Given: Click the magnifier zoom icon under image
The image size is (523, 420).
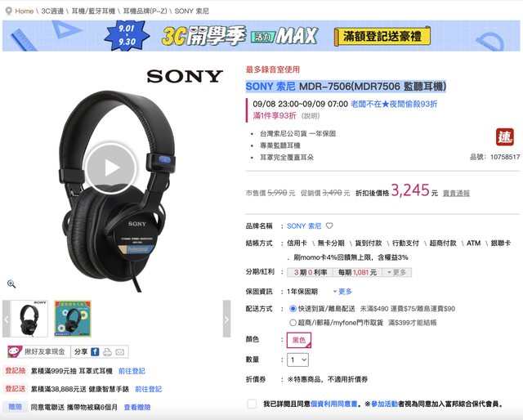Looking at the screenshot, I should point(11,284).
